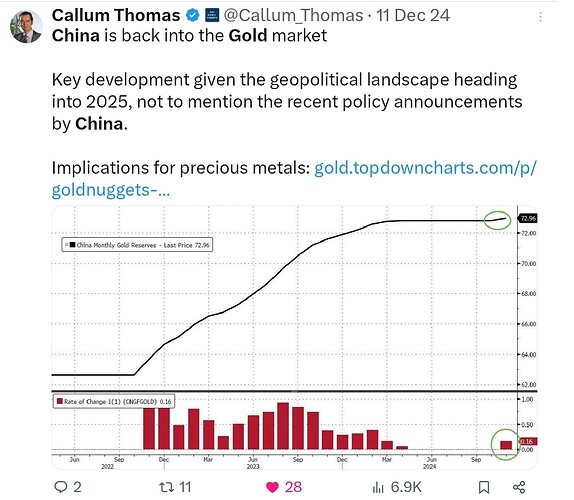The width and height of the screenshot is (574, 500).
Task: Bookmark this tweet
Action: [x=484, y=487]
